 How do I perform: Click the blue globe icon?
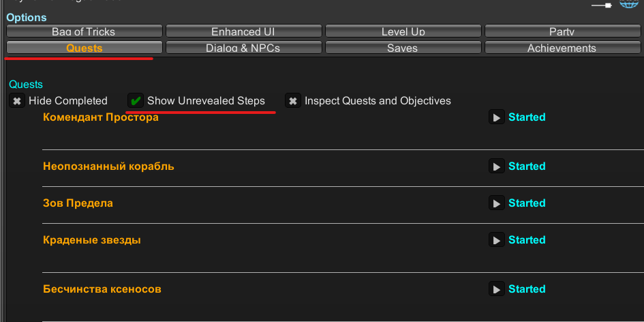click(x=628, y=3)
